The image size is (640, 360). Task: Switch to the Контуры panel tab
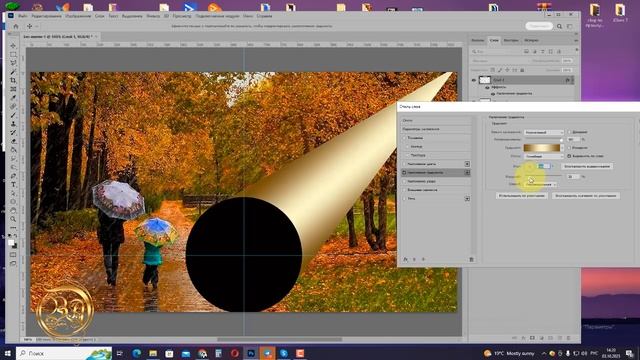511,40
